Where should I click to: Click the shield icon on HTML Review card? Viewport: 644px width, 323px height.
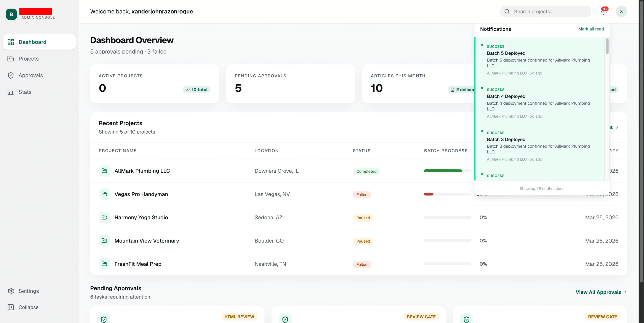pyautogui.click(x=104, y=319)
